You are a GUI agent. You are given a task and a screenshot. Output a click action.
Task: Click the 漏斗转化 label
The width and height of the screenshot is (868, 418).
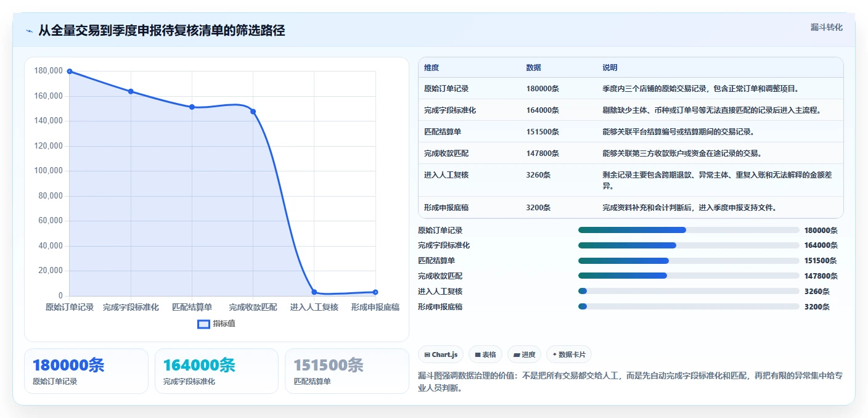click(826, 28)
